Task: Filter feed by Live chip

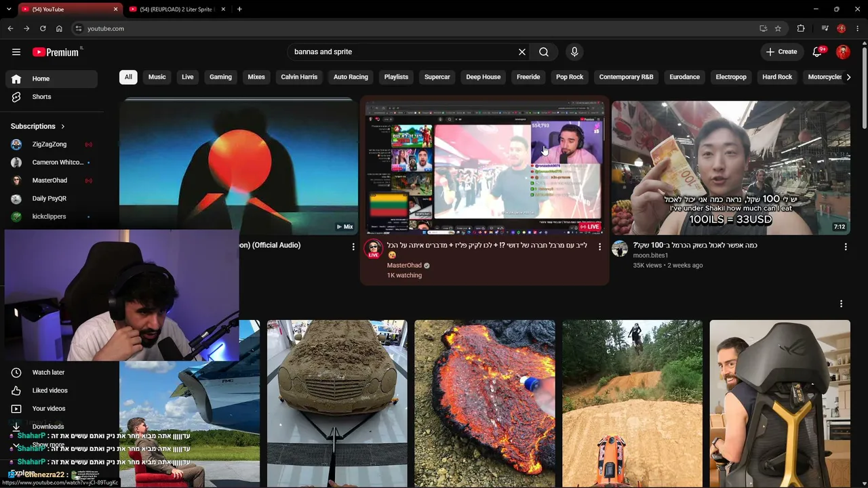Action: [188, 77]
